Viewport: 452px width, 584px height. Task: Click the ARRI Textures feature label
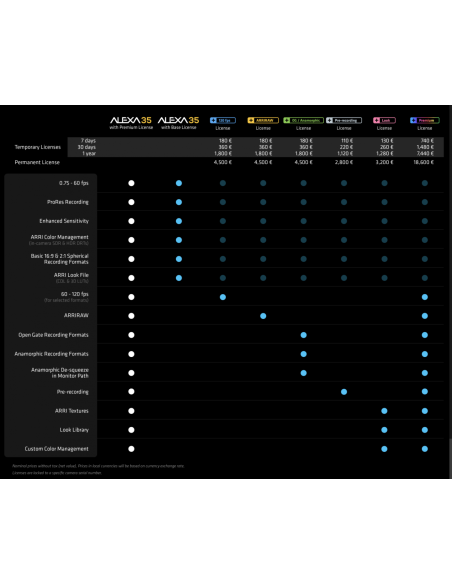(x=72, y=411)
